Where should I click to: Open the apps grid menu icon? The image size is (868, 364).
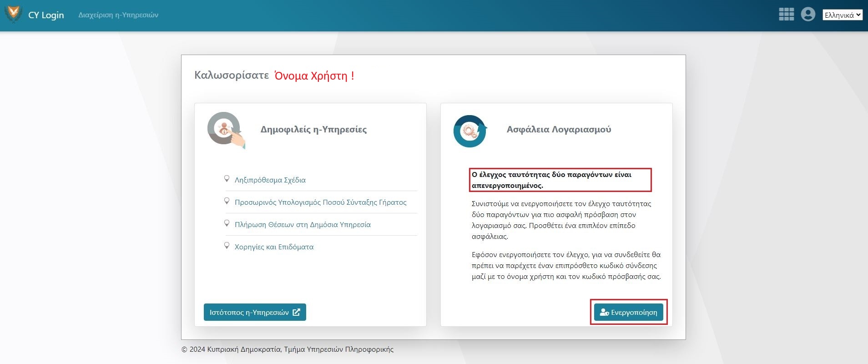coord(786,15)
